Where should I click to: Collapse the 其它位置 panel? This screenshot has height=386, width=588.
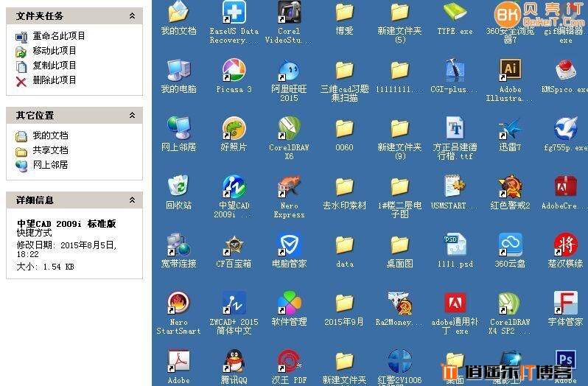[132, 115]
